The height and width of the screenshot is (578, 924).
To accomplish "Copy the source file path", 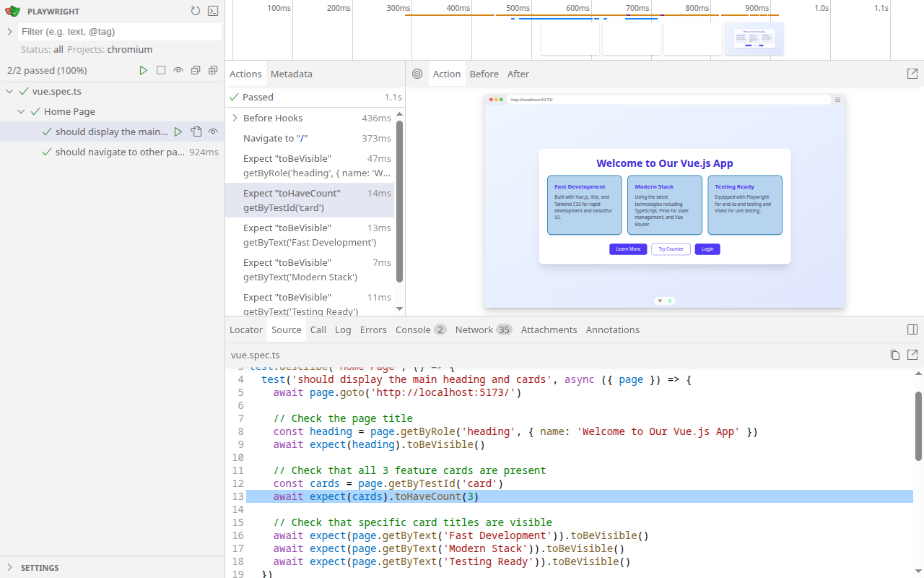I will 895,355.
